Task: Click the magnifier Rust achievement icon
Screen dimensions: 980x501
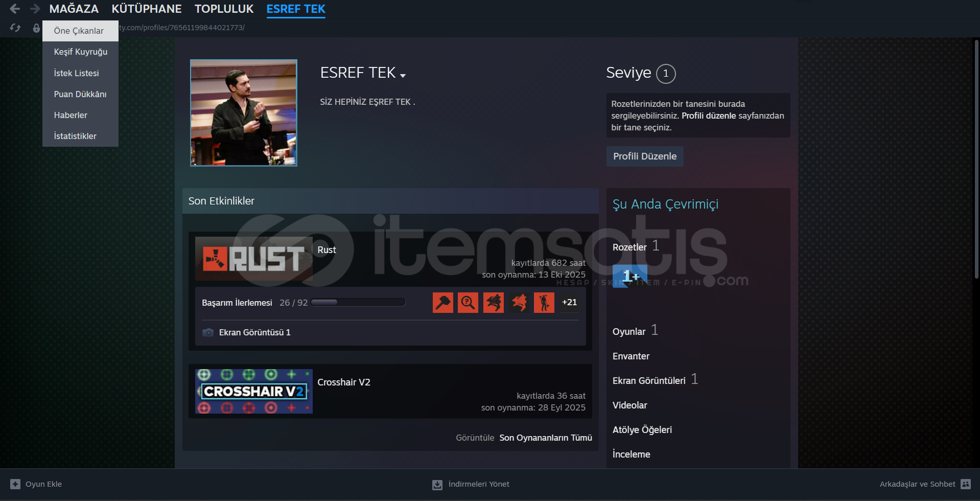Action: tap(468, 303)
